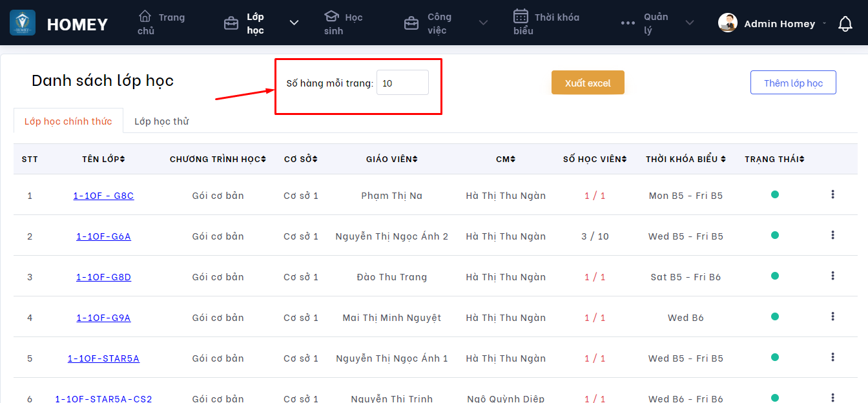The image size is (868, 403).
Task: Click green status dot for 1-1OF-STAR5A
Action: coord(774,357)
